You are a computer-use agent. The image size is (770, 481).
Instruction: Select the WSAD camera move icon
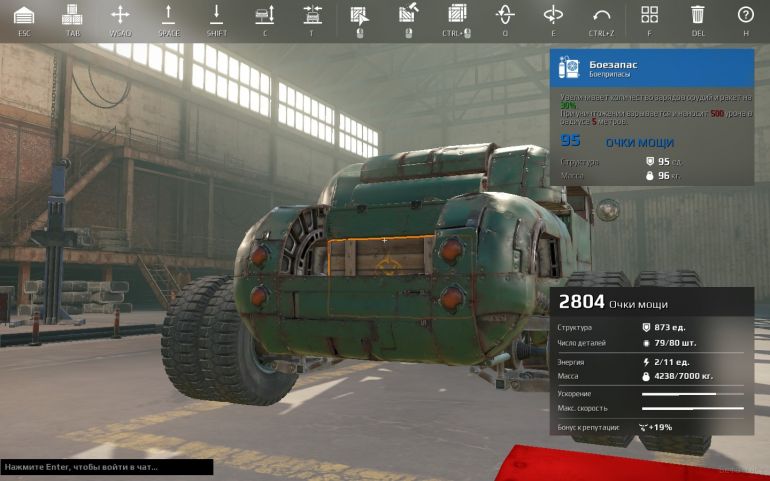120,15
